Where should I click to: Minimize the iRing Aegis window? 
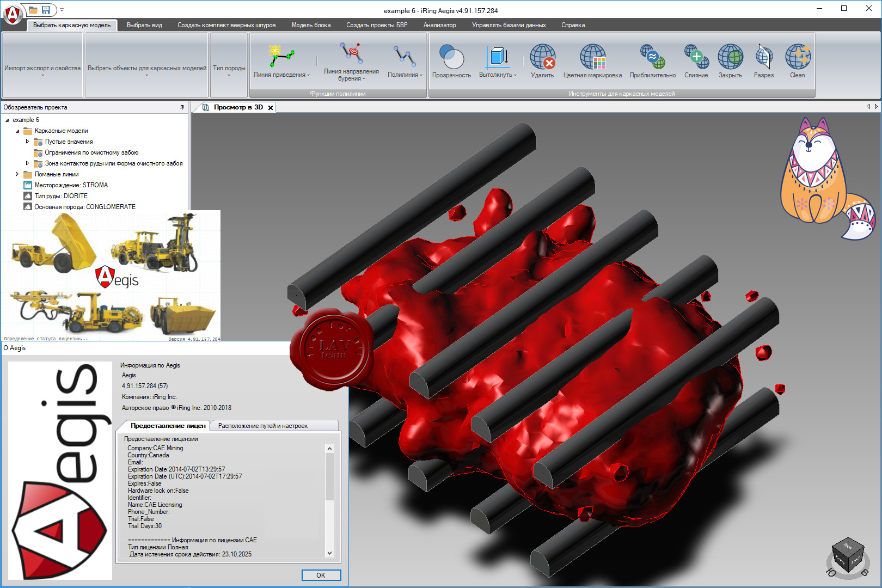(x=820, y=8)
